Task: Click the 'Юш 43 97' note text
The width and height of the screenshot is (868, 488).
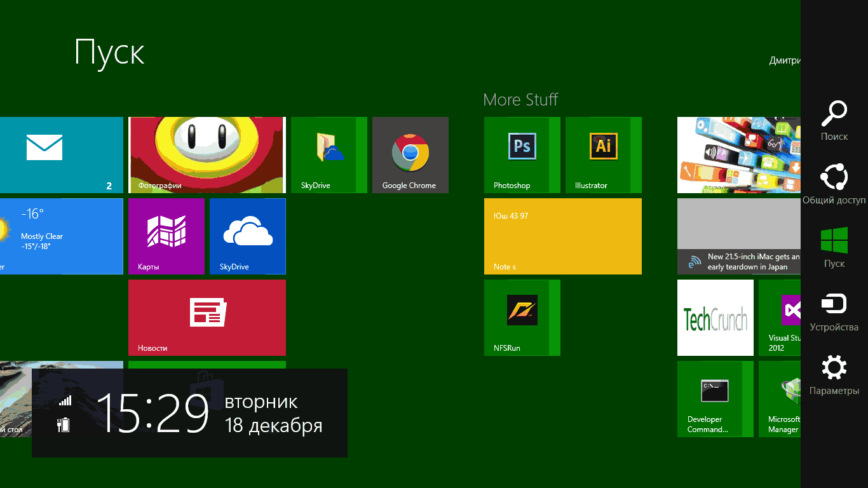Action: (511, 216)
